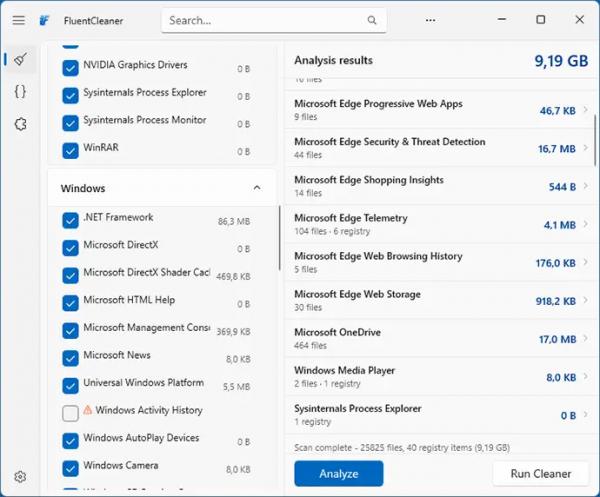This screenshot has height=497, width=600.
Task: Expand Microsoft Edge Progressive Web Apps result
Action: pos(585,110)
